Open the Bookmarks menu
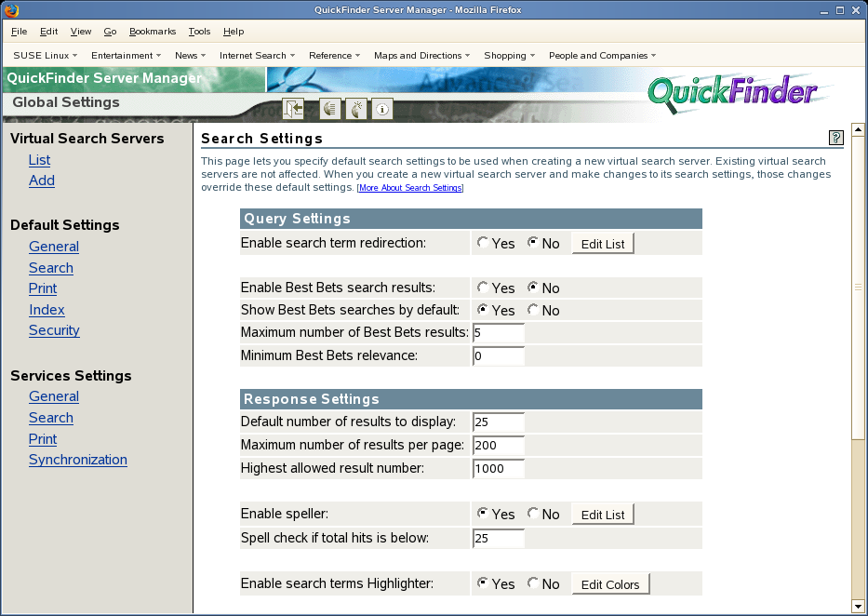The width and height of the screenshot is (868, 616). [153, 32]
